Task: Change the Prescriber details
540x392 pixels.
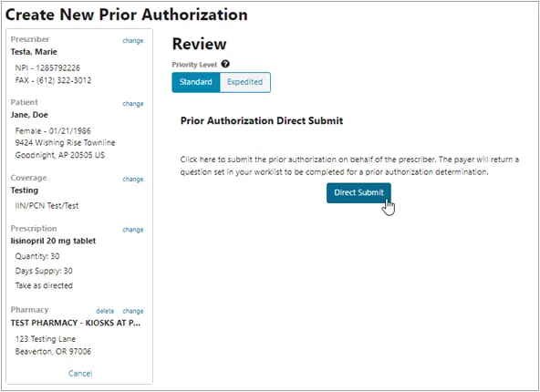Action: pos(132,41)
